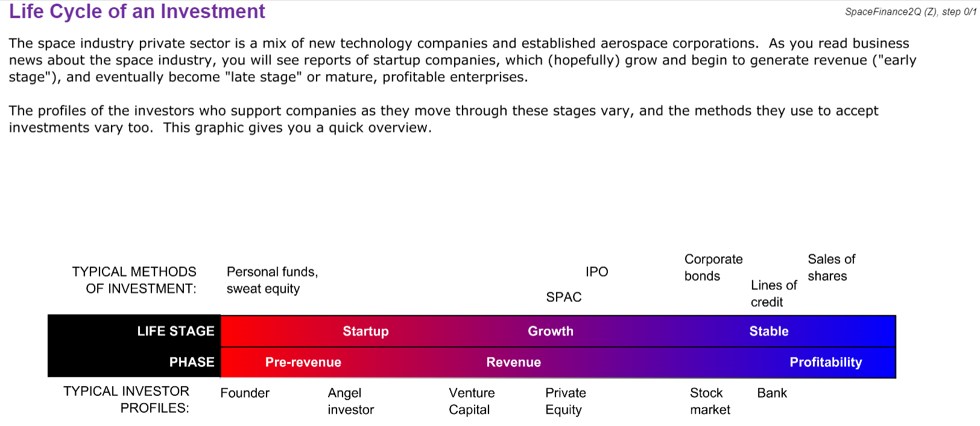Click the Stock market investor profile
The height and width of the screenshot is (426, 980).
click(709, 401)
